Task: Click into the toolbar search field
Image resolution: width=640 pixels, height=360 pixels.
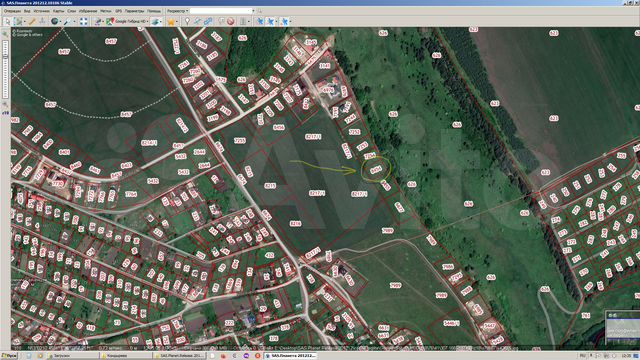Action: click(220, 11)
